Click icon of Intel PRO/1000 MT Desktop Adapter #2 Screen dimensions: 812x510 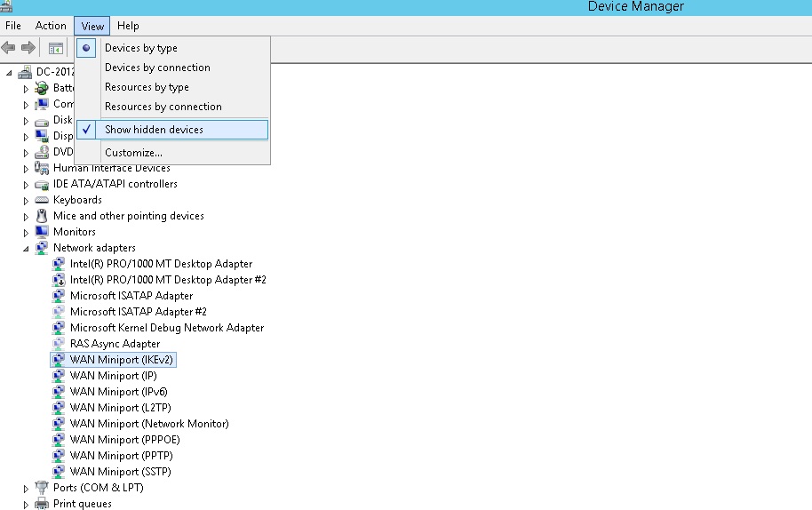click(59, 280)
